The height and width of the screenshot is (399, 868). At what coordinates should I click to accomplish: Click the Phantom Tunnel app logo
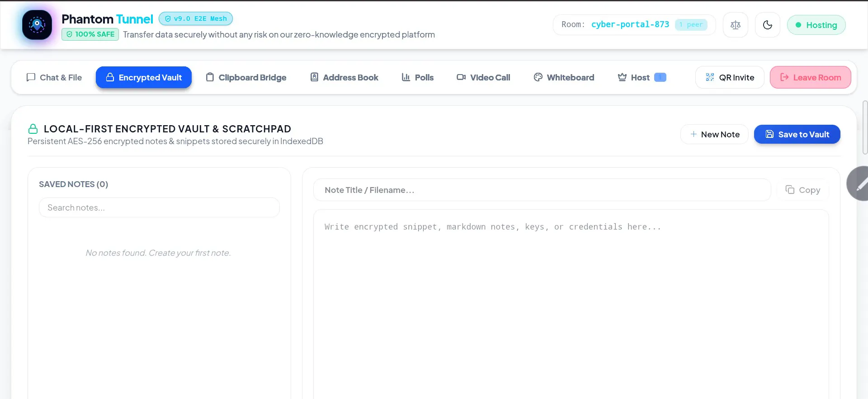point(37,25)
